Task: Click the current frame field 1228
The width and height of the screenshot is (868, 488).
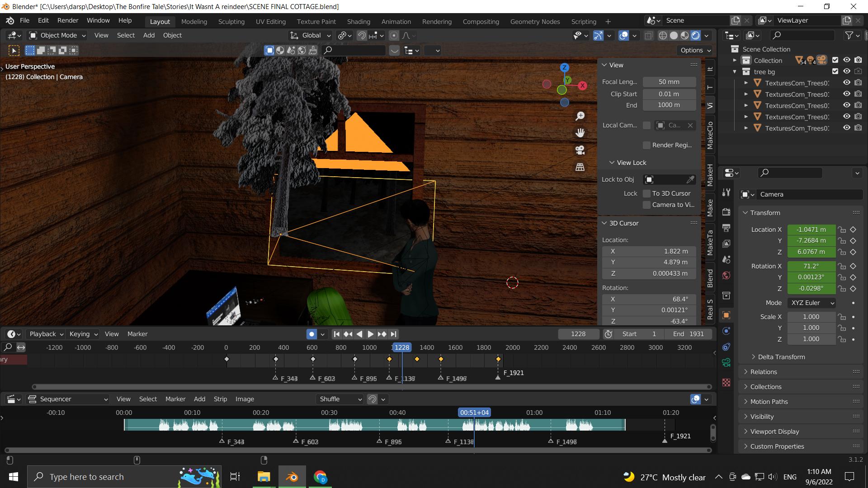Action: coord(578,334)
